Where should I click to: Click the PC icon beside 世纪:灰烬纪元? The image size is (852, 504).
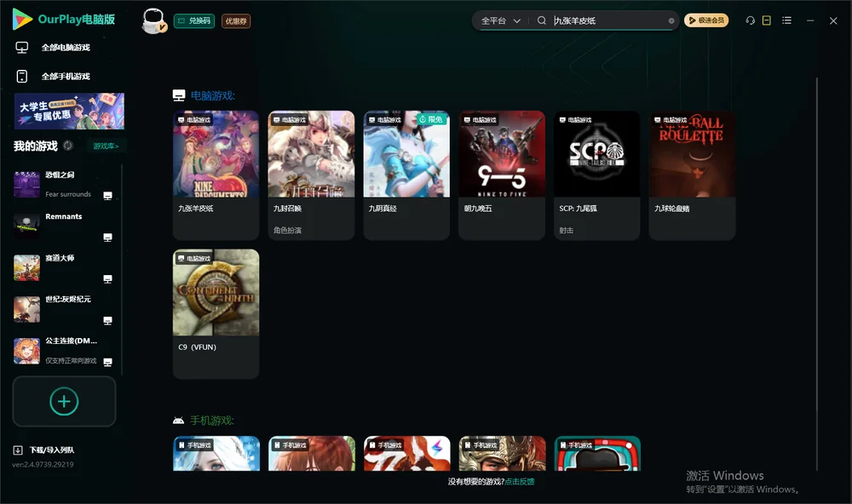coord(107,320)
